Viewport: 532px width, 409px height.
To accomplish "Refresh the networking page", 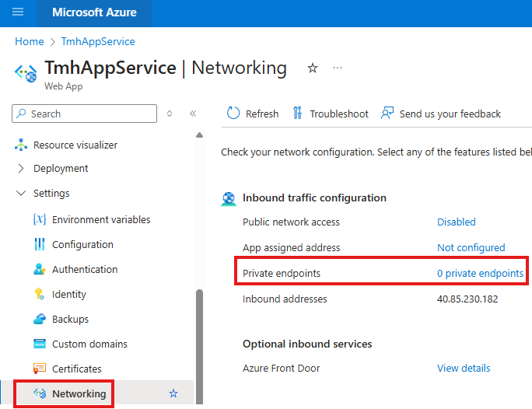I will pyautogui.click(x=253, y=114).
